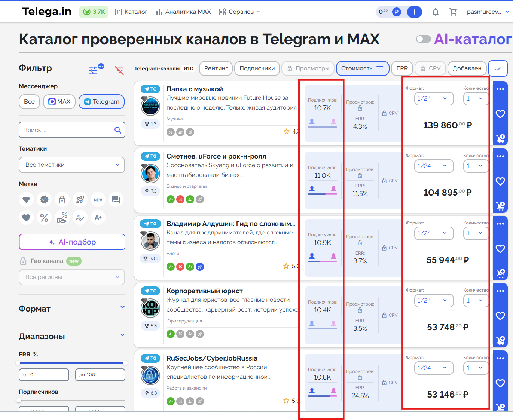
Task: Filter by diamond tag icon
Action: tap(26, 200)
